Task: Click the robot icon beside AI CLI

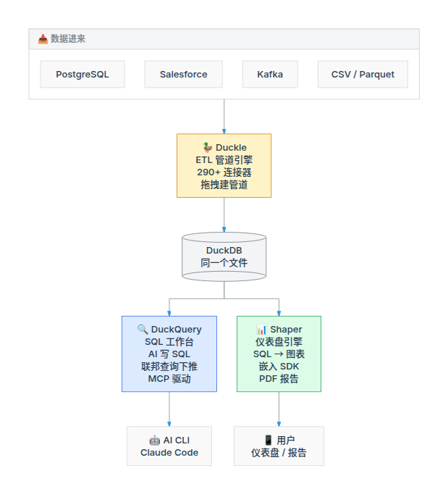Action: [154, 440]
